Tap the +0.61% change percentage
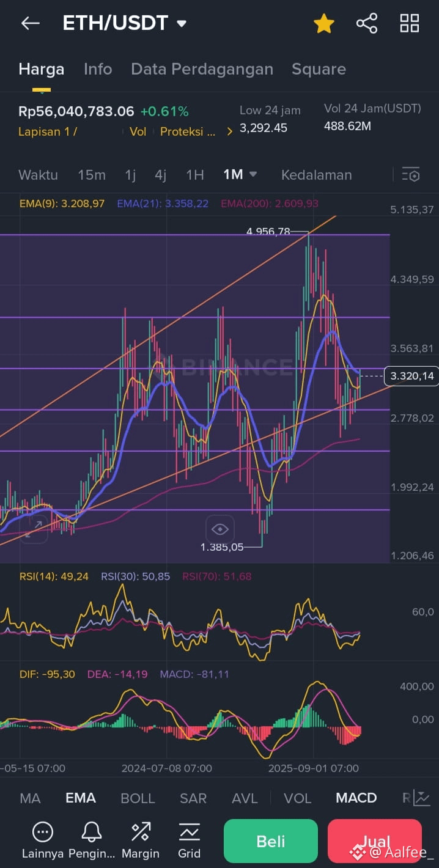The height and width of the screenshot is (868, 439). 164,111
